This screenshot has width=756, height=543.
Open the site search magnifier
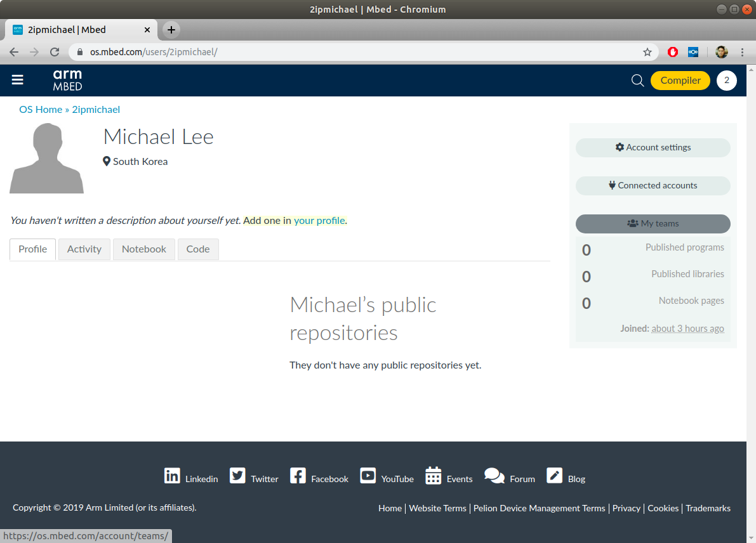point(637,81)
